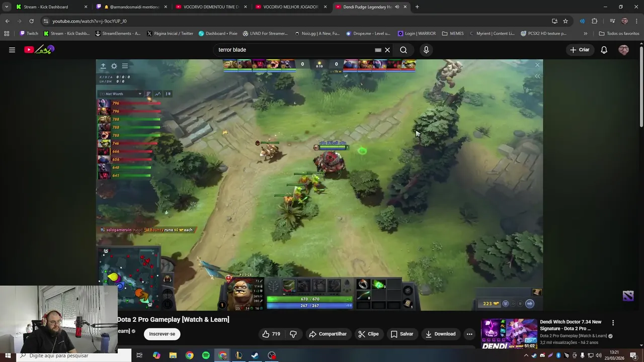Open the Twitch bookmark
The image size is (644, 362).
[x=29, y=34]
